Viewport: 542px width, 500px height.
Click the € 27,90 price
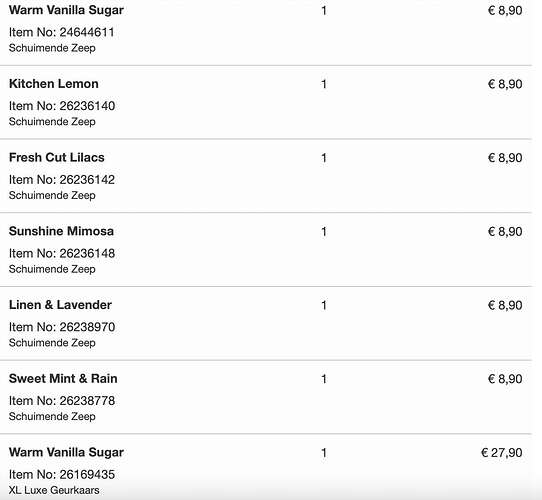pos(502,452)
